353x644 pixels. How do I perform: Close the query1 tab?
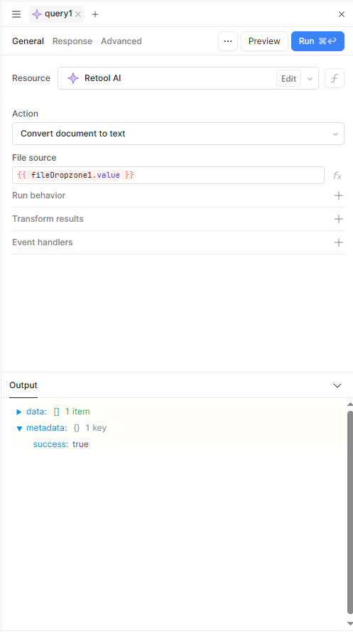pos(78,14)
